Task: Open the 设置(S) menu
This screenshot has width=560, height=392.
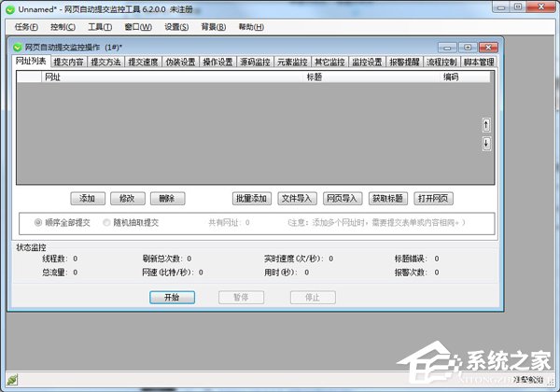Action: coord(176,27)
